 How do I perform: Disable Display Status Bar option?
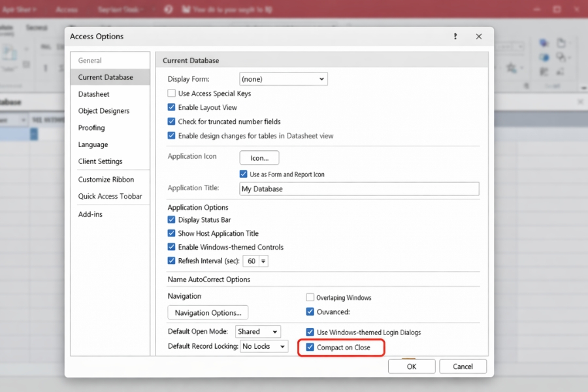172,220
